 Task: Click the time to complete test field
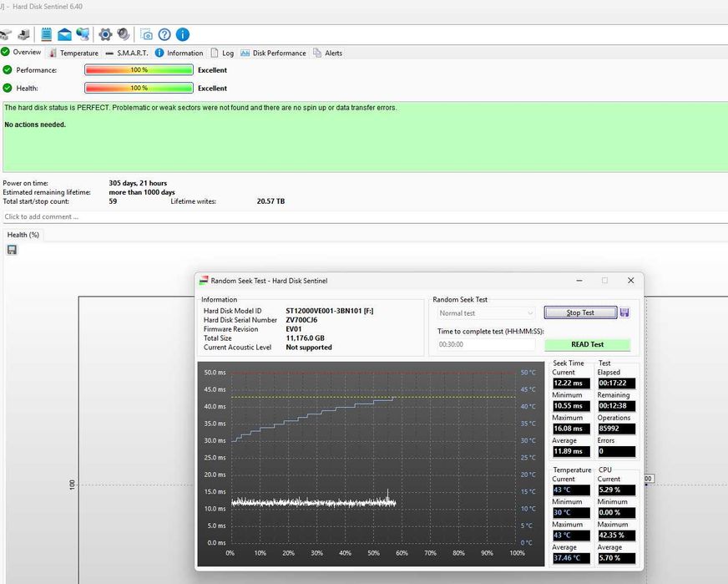click(x=486, y=344)
